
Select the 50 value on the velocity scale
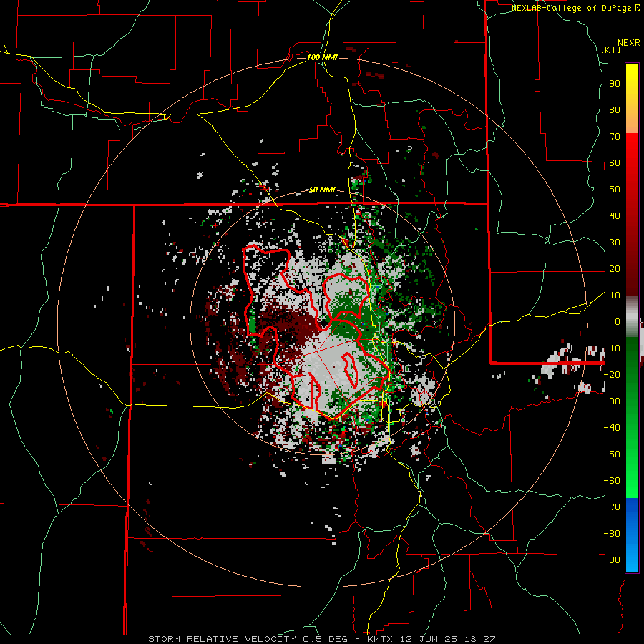click(x=615, y=190)
